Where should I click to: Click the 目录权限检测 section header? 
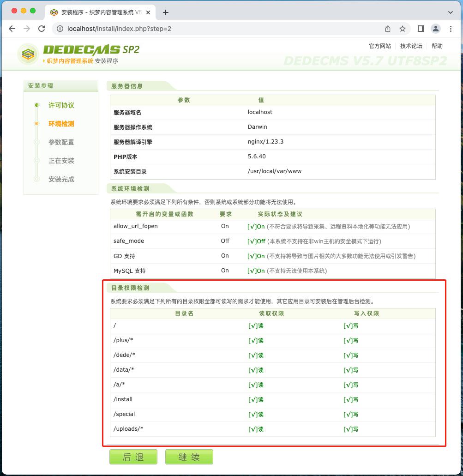pyautogui.click(x=130, y=288)
